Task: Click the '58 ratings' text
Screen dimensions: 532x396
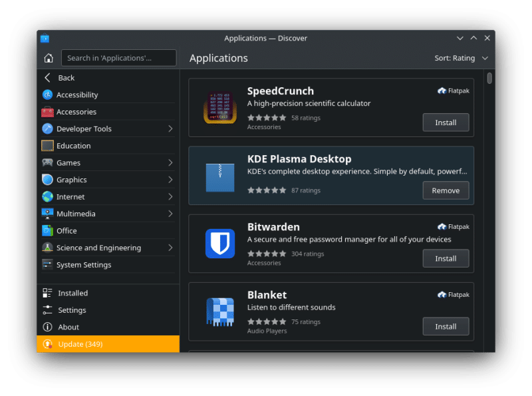Action: pos(306,118)
